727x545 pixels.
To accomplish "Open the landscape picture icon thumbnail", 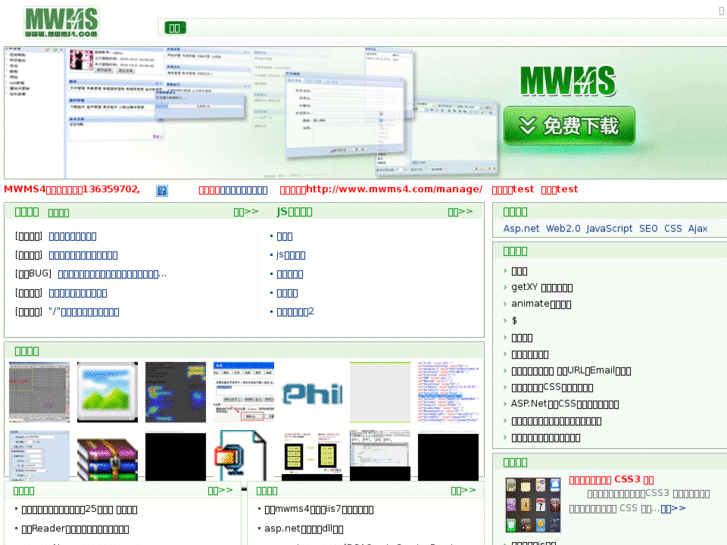I will pyautogui.click(x=107, y=392).
